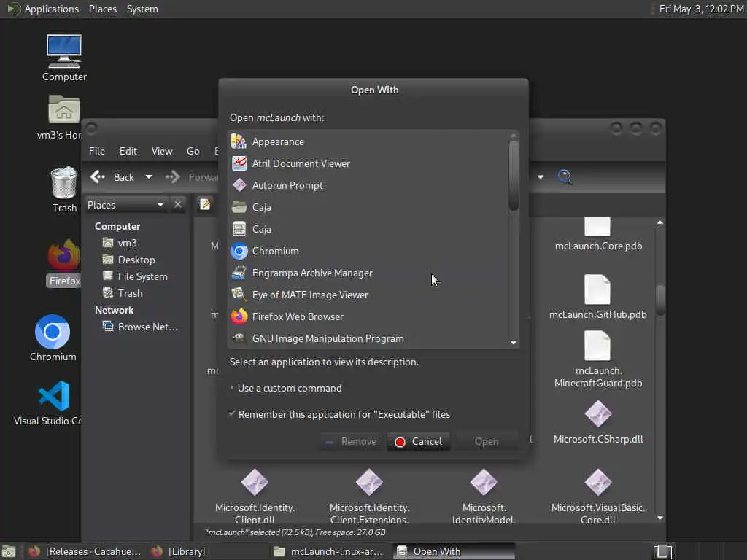Image resolution: width=747 pixels, height=560 pixels.
Task: Open the View menu in Caja
Action: (x=162, y=151)
